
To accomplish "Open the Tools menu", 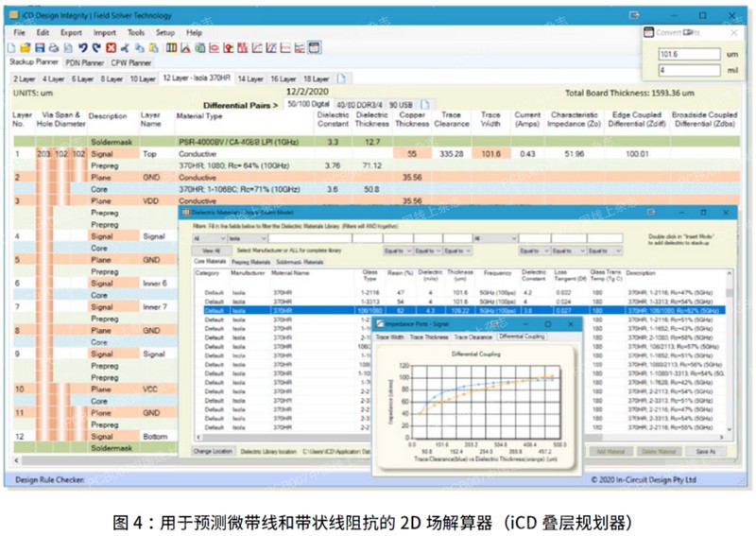I will (x=136, y=32).
